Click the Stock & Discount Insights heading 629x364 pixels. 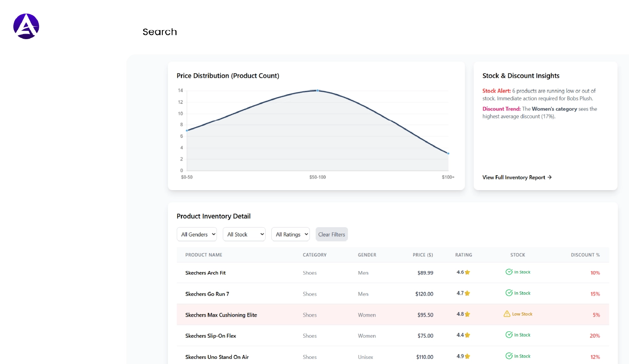click(x=521, y=76)
